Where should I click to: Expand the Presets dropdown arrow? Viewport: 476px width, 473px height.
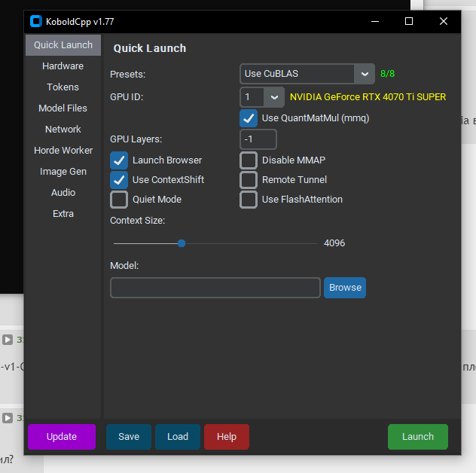coord(365,74)
